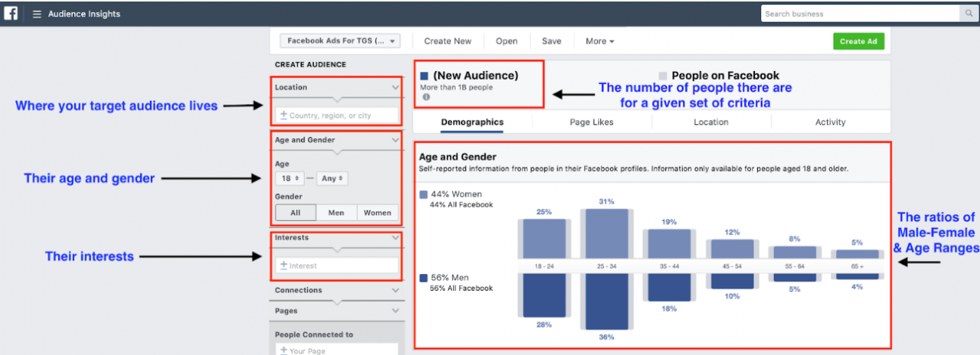Click the green Create Ad button
This screenshot has width=980, height=355.
point(857,41)
